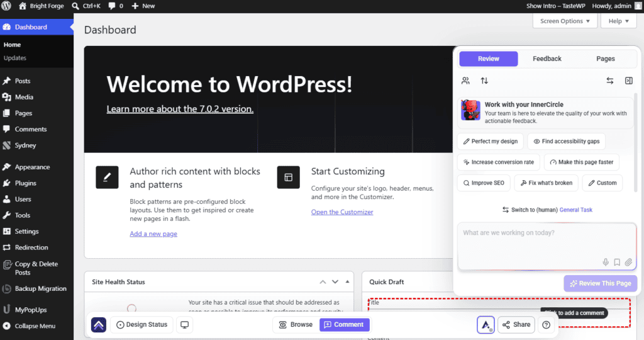Switch to Comment mode
The image size is (644, 340).
tap(344, 325)
